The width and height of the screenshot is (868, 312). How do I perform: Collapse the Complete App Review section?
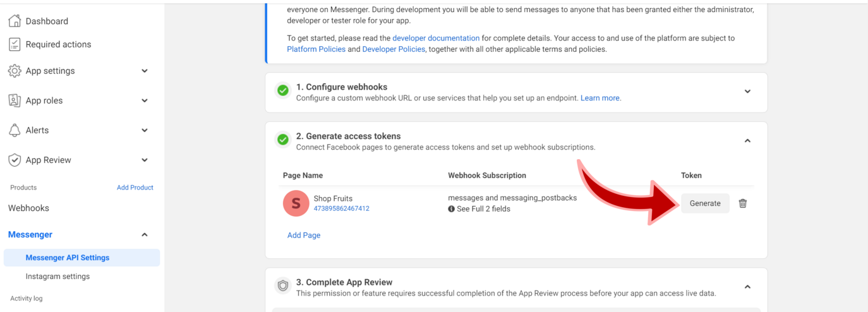coord(747,287)
